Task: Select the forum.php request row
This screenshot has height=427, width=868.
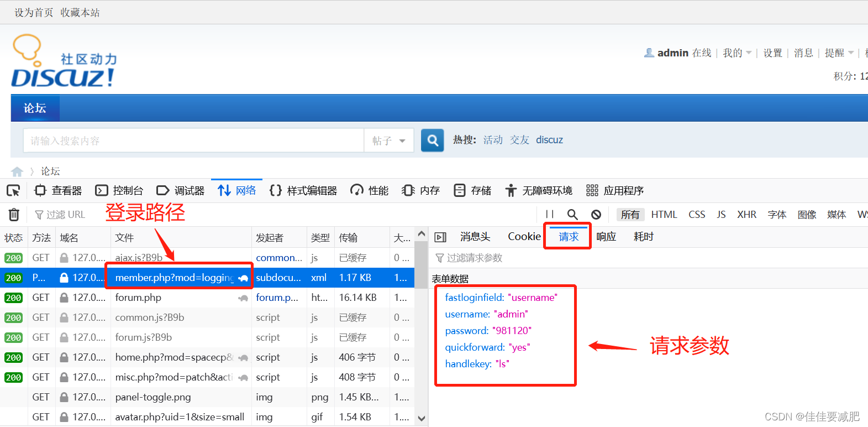Action: 207,298
